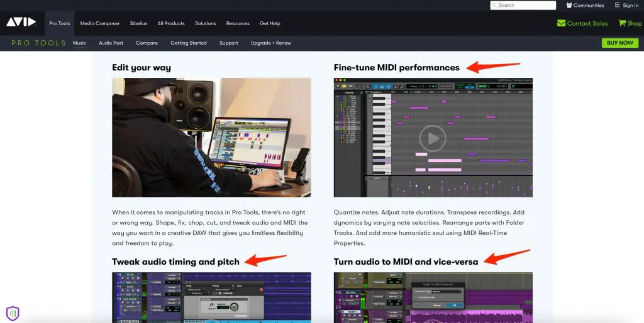Viewport: 644px width, 323px height.
Task: Click the paragraph starting 'When it comes to manipulating'
Action: click(210, 227)
